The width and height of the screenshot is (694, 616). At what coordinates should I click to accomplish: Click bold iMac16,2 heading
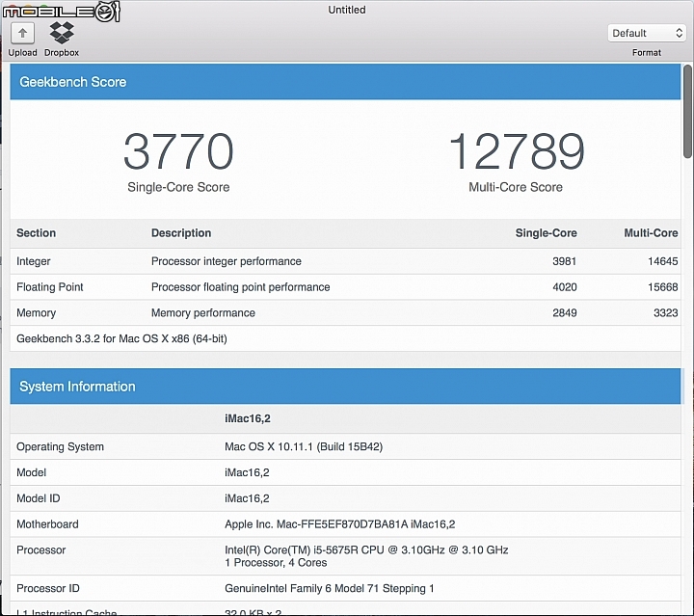248,418
